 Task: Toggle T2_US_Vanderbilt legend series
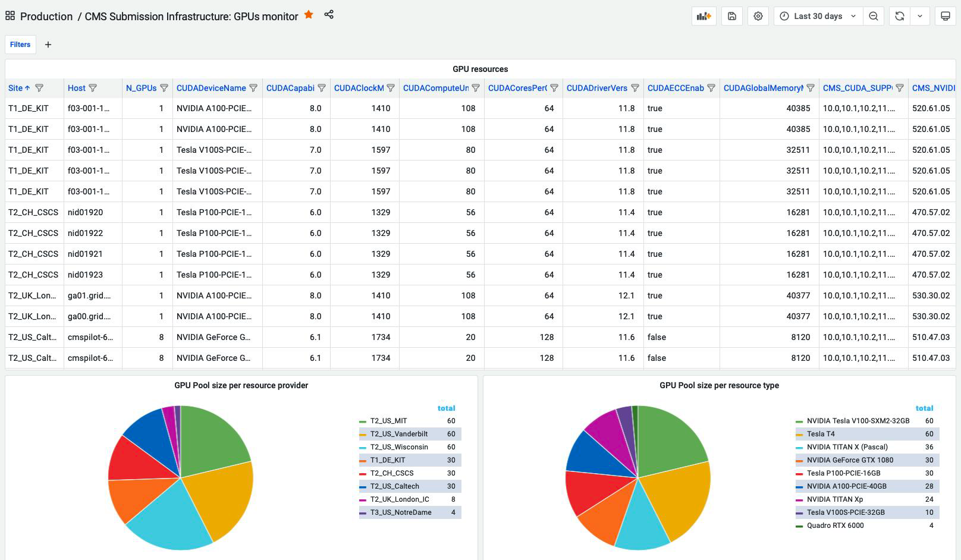tap(399, 434)
